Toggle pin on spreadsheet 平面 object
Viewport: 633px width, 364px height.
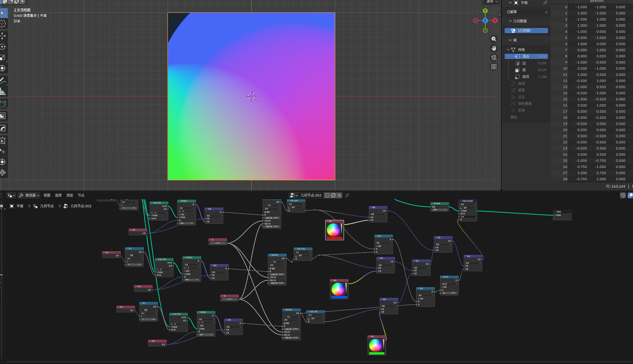point(545,3)
